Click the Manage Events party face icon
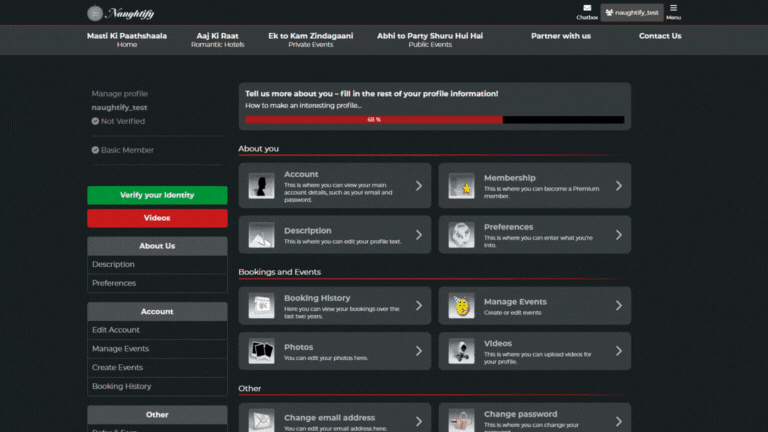 coord(461,306)
